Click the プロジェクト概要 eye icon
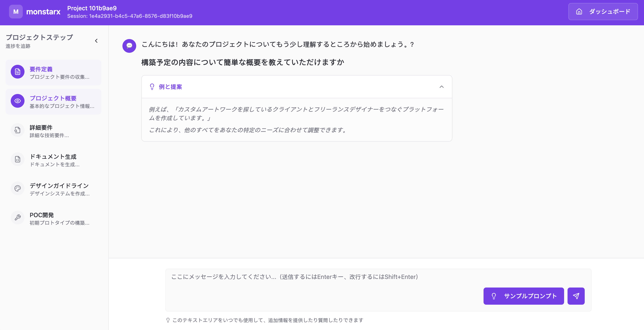 point(17,101)
